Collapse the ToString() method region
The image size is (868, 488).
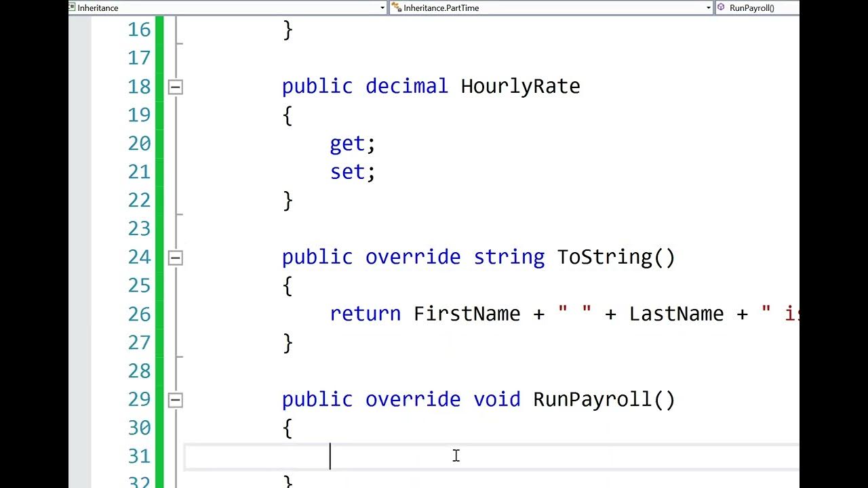(175, 258)
